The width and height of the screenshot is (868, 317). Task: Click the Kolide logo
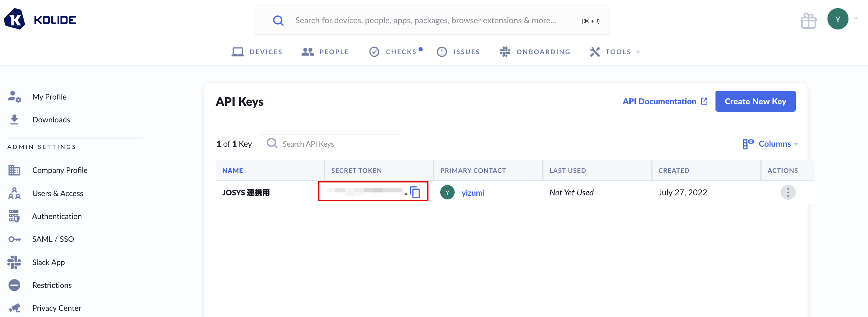point(40,20)
